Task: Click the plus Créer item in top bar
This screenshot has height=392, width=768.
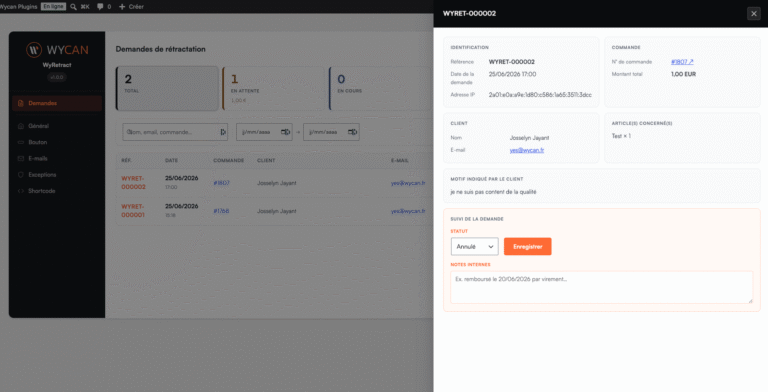Action: (x=131, y=6)
